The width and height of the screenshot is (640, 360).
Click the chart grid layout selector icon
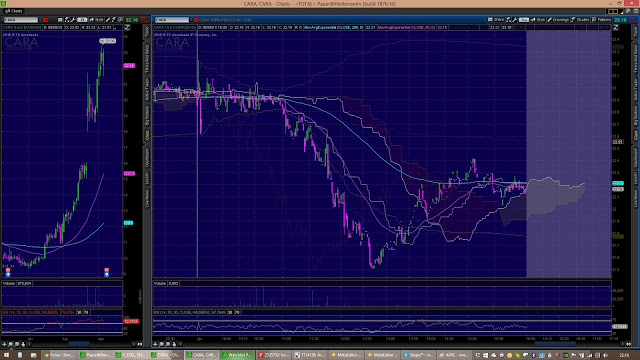613,11
